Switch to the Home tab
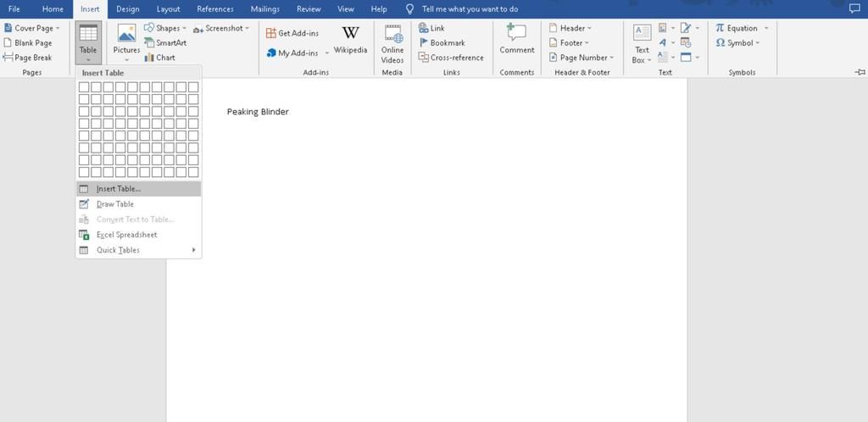The width and height of the screenshot is (868, 422). 53,8
